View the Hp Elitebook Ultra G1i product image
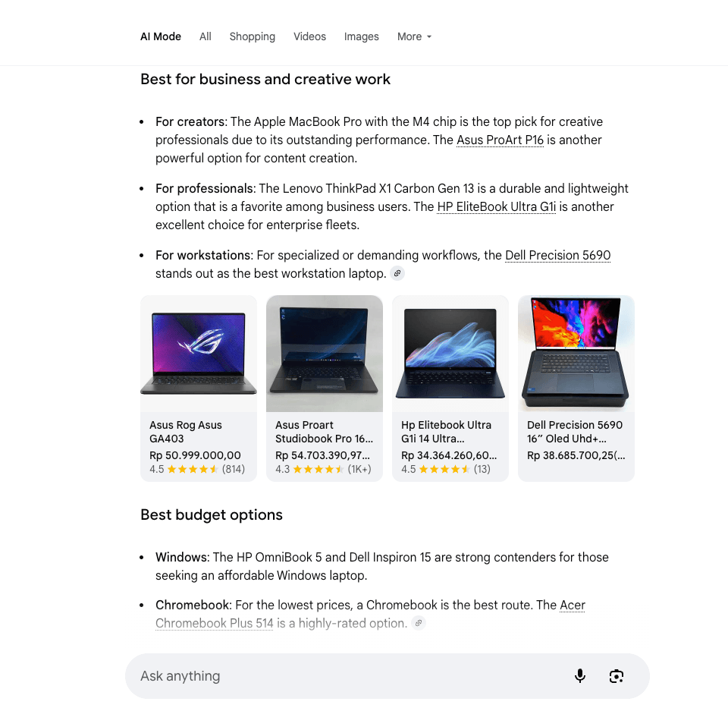728x711 pixels. coord(450,354)
